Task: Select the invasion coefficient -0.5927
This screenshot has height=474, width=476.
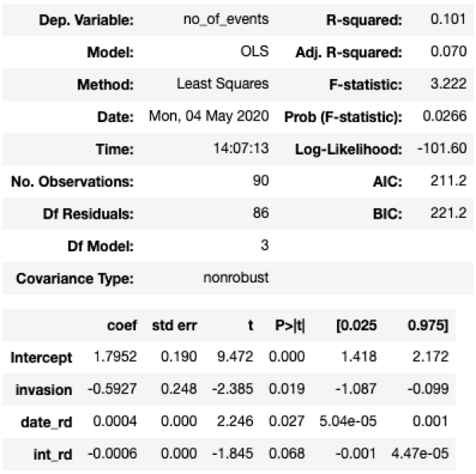Action: (x=113, y=389)
